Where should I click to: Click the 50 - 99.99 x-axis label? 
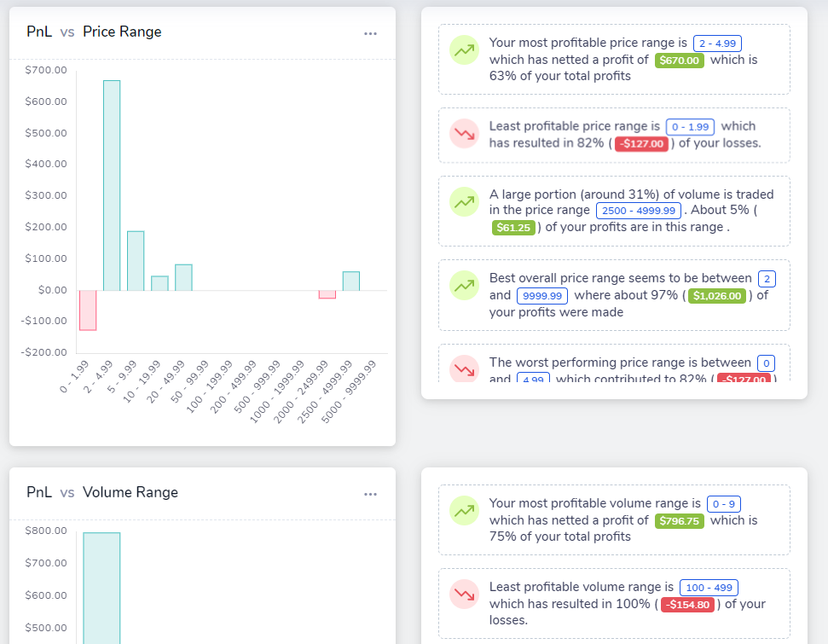tap(190, 381)
